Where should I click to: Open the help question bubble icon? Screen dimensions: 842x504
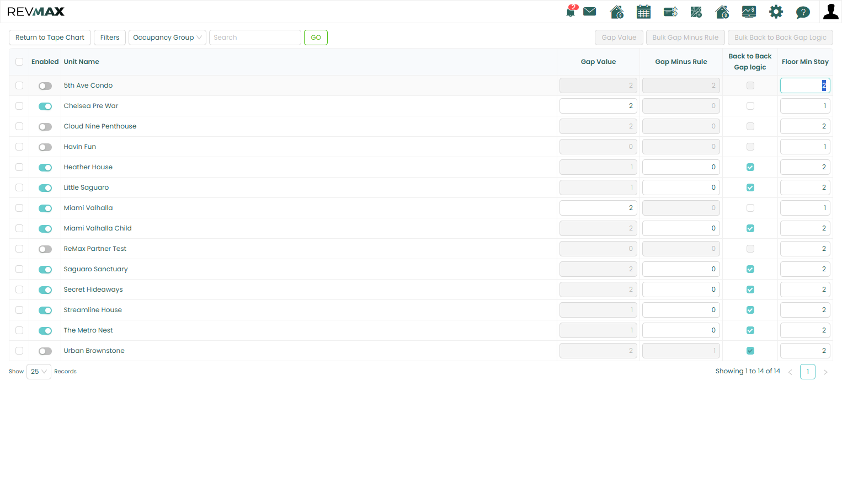(x=803, y=12)
